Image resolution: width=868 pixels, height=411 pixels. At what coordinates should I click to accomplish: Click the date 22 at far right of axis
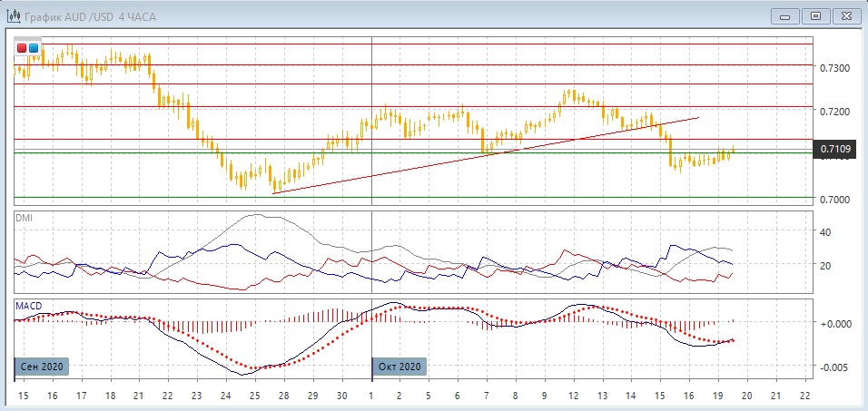805,396
